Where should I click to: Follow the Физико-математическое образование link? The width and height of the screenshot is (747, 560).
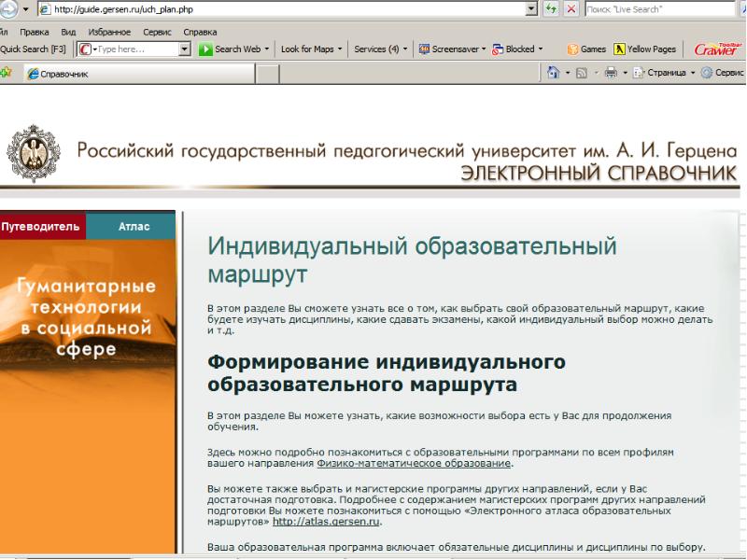tap(414, 463)
